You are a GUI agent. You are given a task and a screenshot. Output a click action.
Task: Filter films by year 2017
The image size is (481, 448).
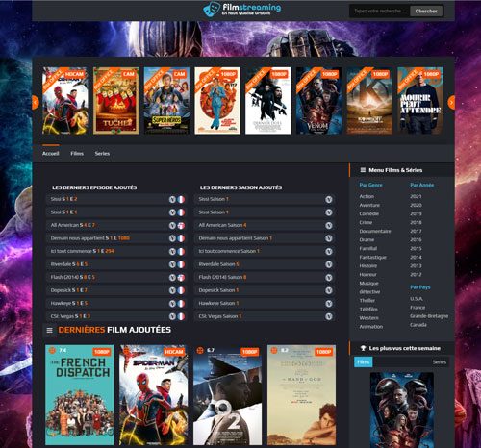click(416, 231)
